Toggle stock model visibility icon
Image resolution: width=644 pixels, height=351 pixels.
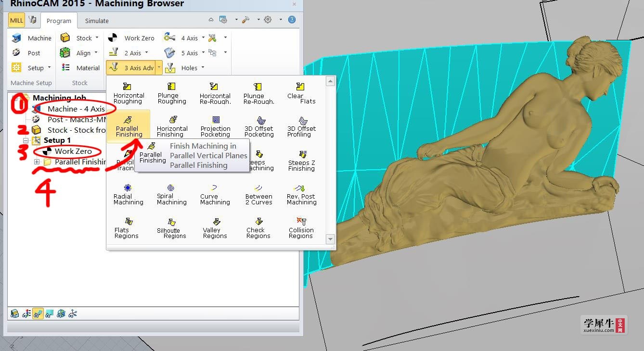15,313
